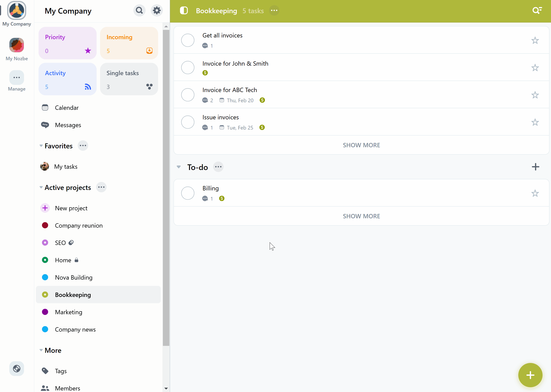Click Show More under Bookkeeping tasks
This screenshot has width=551, height=392.
(361, 145)
